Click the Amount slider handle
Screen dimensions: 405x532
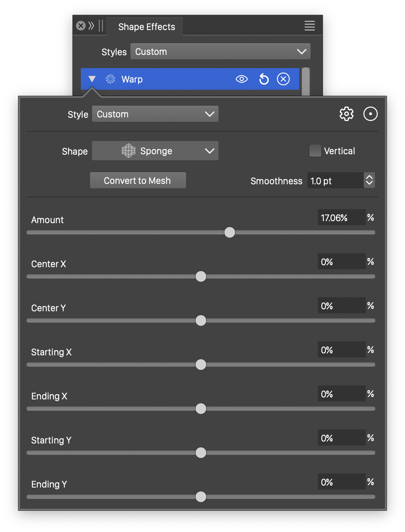pyautogui.click(x=230, y=232)
